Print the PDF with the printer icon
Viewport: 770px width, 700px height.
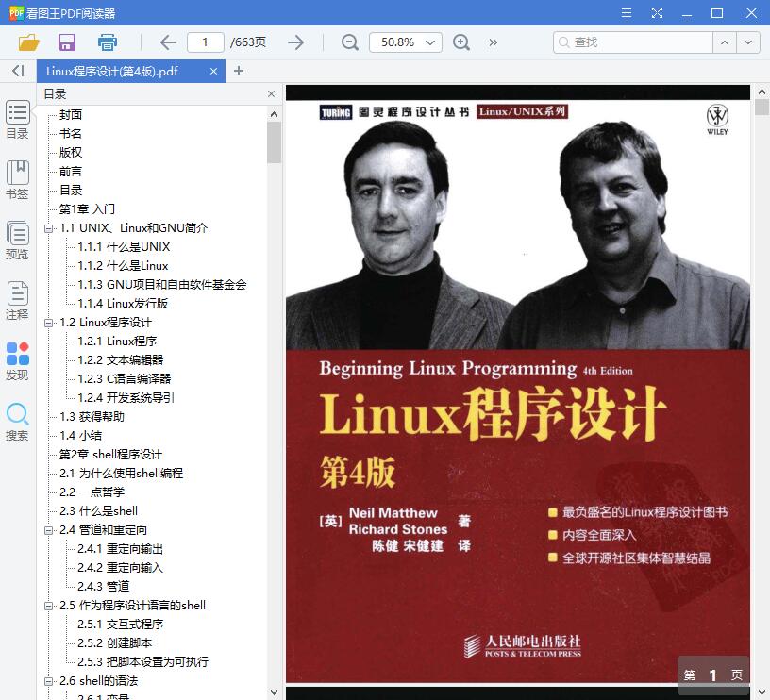pyautogui.click(x=107, y=42)
